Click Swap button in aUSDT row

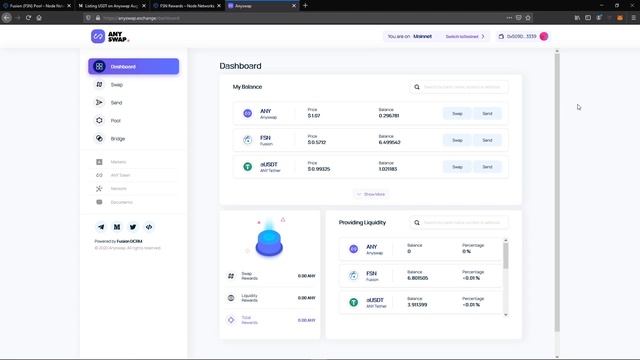click(x=457, y=167)
